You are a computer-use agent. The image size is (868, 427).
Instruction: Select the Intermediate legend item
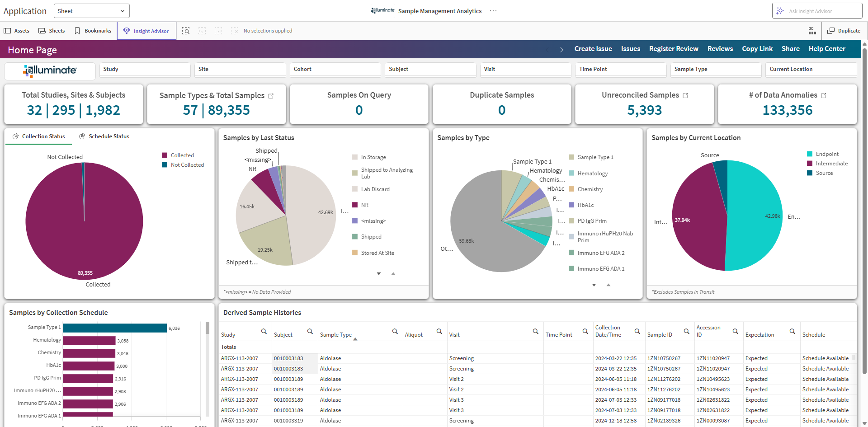tap(827, 164)
